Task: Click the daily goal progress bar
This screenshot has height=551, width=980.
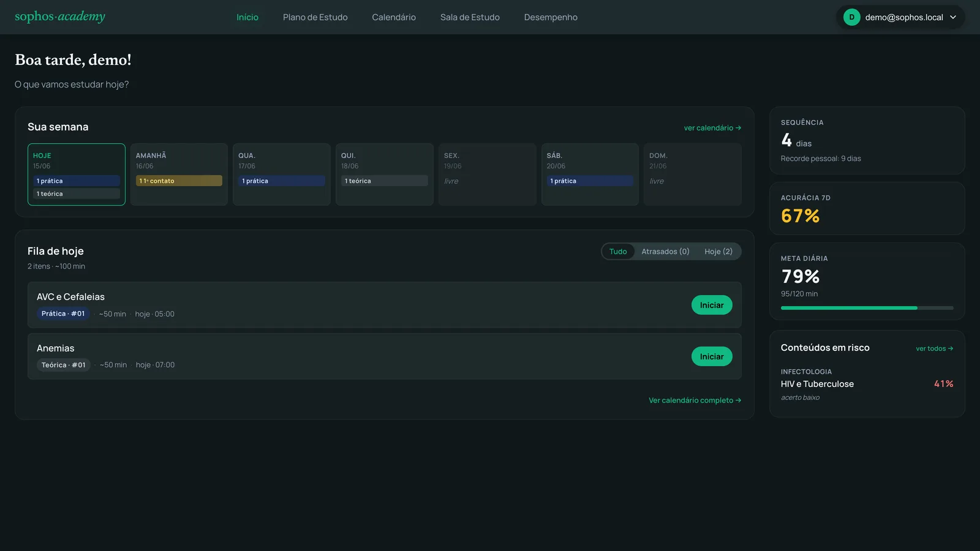Action: click(x=867, y=308)
